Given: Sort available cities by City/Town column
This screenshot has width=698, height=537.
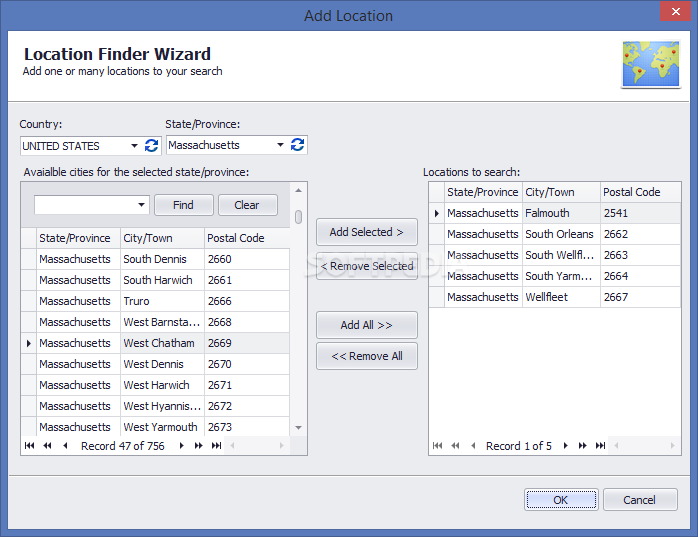Looking at the screenshot, I should (x=162, y=238).
